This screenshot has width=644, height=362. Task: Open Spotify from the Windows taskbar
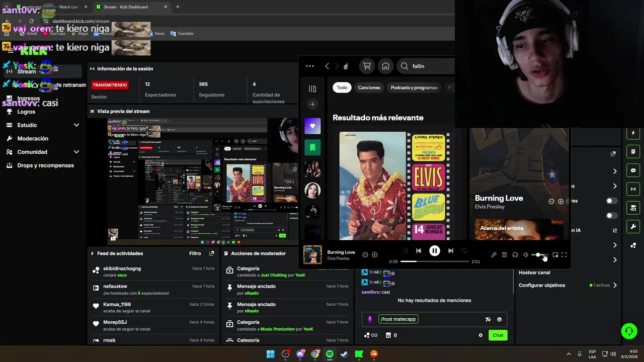point(330,354)
